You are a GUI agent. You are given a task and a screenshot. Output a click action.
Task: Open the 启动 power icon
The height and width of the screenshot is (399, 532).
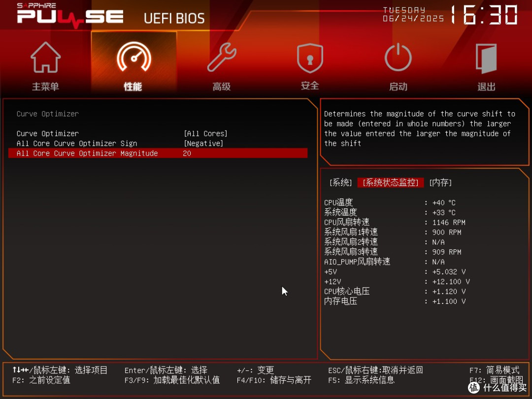(398, 57)
